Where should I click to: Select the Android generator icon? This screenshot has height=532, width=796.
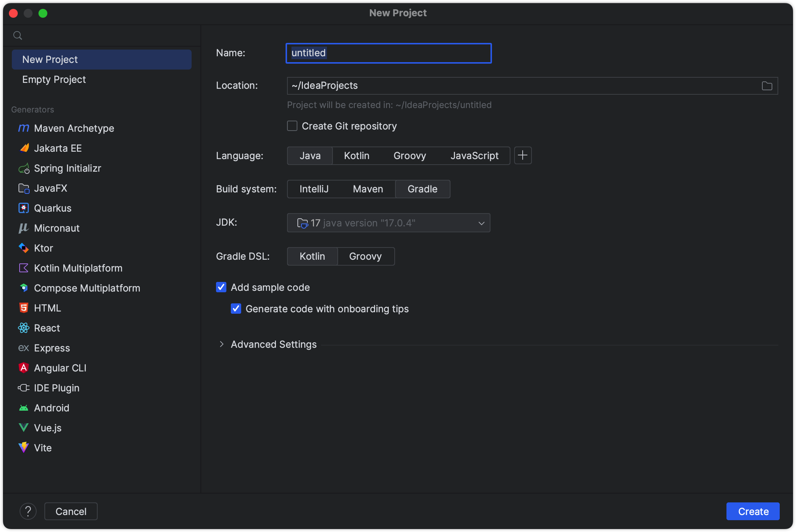(24, 408)
